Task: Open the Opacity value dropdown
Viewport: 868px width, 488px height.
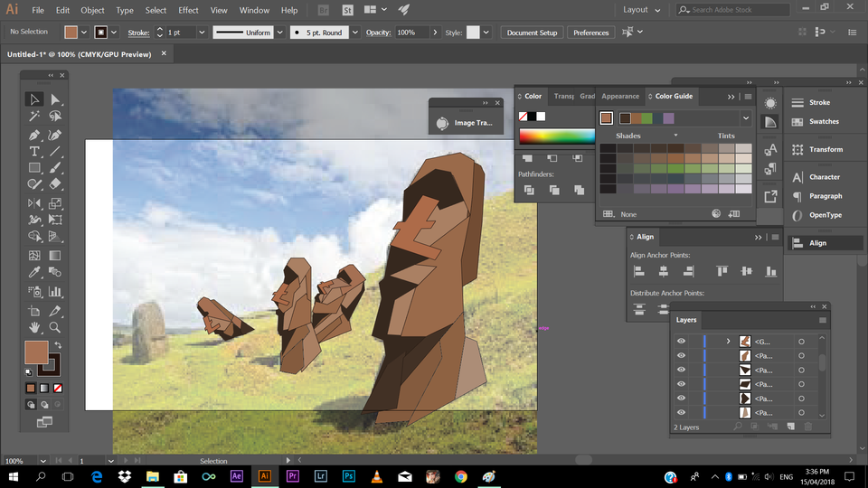Action: (435, 33)
